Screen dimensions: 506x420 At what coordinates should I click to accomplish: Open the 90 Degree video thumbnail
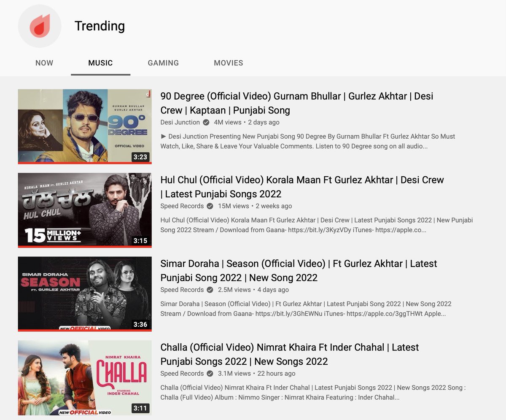[x=85, y=127]
